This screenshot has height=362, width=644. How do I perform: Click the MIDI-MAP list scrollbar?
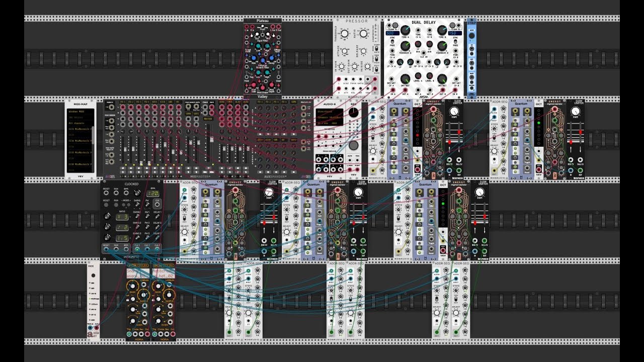pyautogui.click(x=93, y=135)
